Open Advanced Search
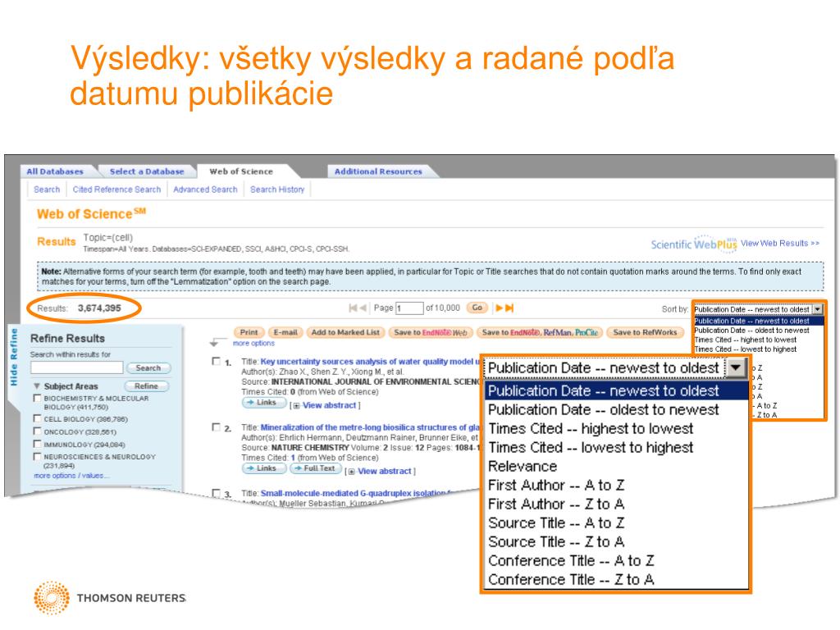Viewport: 840px width, 630px height. (205, 189)
